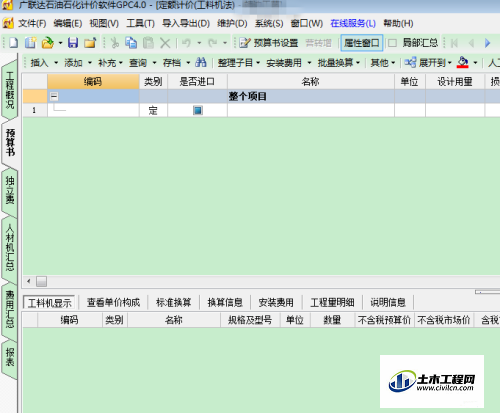Image resolution: width=500 pixels, height=413 pixels.
Task: Click the Paste clipboard icon
Action: [x=148, y=43]
